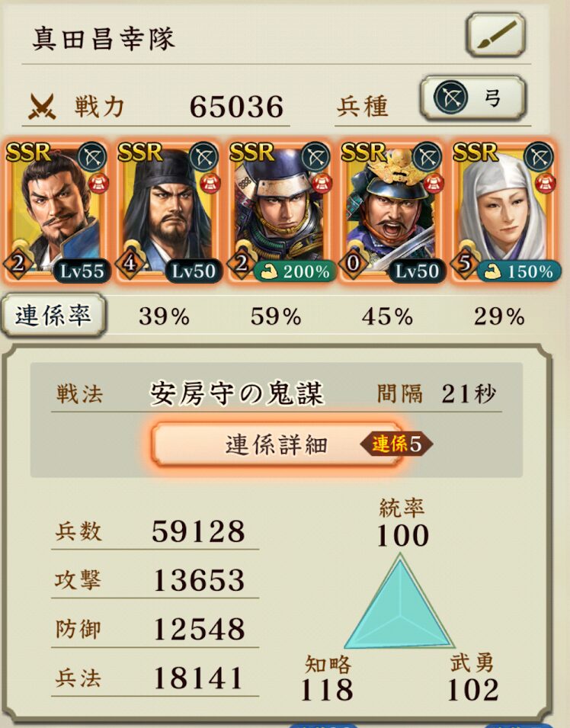
Task: Open 連係詳細 linkage details
Action: [277, 444]
